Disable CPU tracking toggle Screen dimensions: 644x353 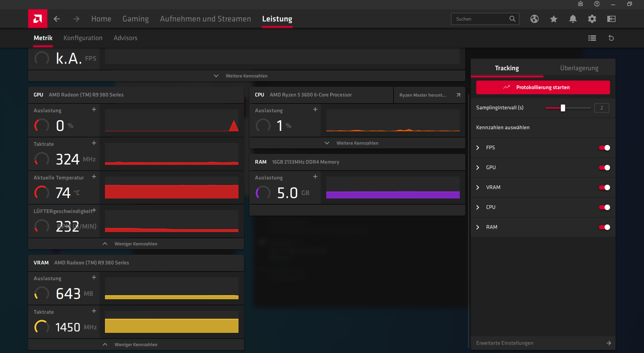pos(605,207)
